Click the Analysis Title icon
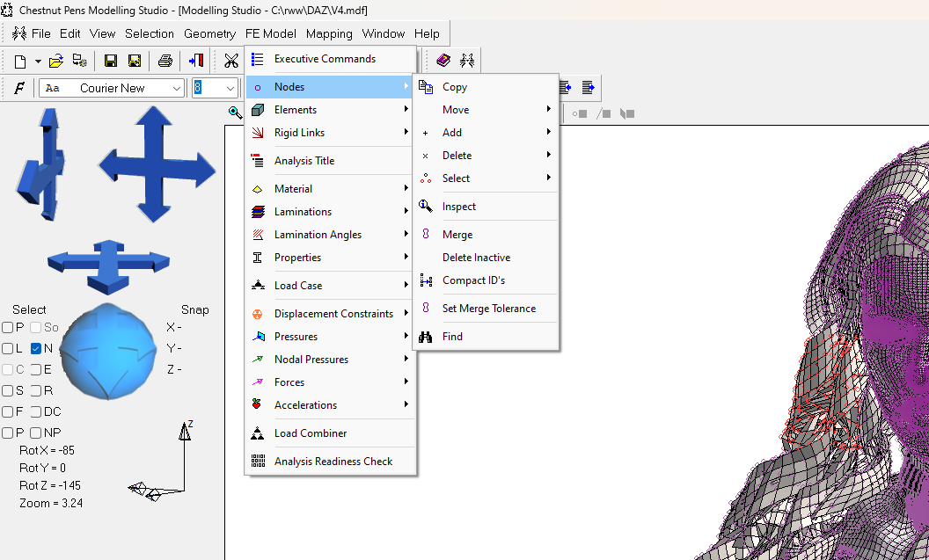The image size is (929, 560). click(257, 160)
